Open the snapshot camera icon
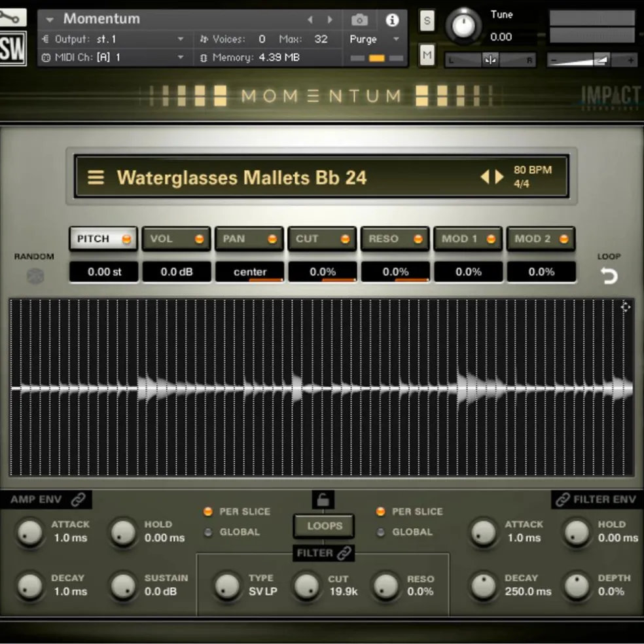Screen dimensions: 644x644 (x=359, y=19)
